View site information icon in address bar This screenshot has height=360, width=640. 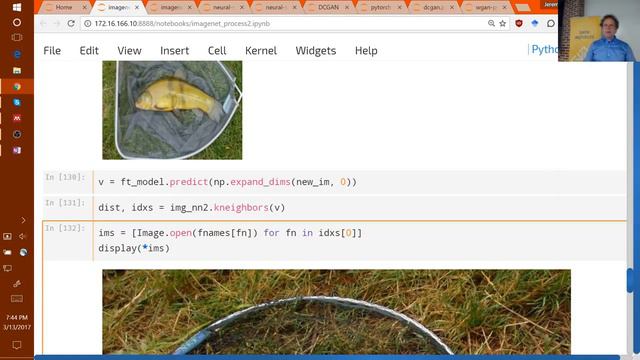click(87, 24)
